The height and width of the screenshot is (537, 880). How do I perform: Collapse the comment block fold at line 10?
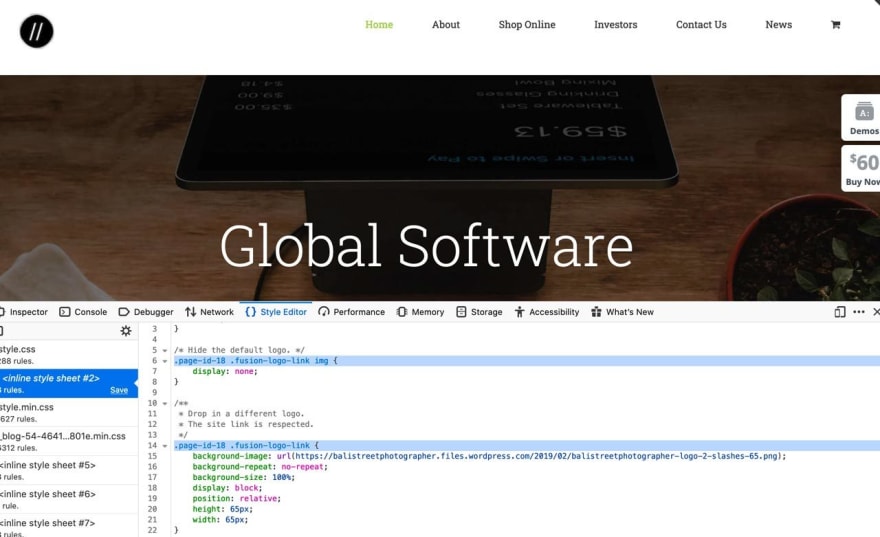(x=165, y=403)
